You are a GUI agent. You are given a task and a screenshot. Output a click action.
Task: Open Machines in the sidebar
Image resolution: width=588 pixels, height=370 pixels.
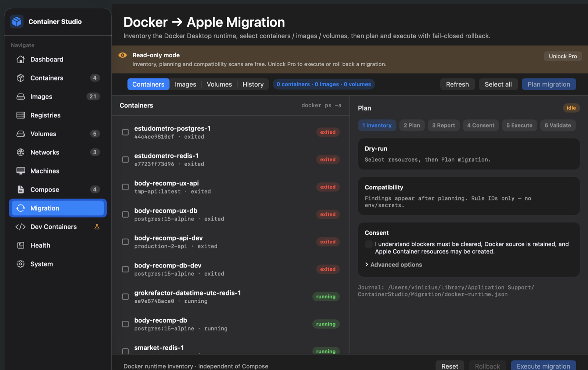58,171
